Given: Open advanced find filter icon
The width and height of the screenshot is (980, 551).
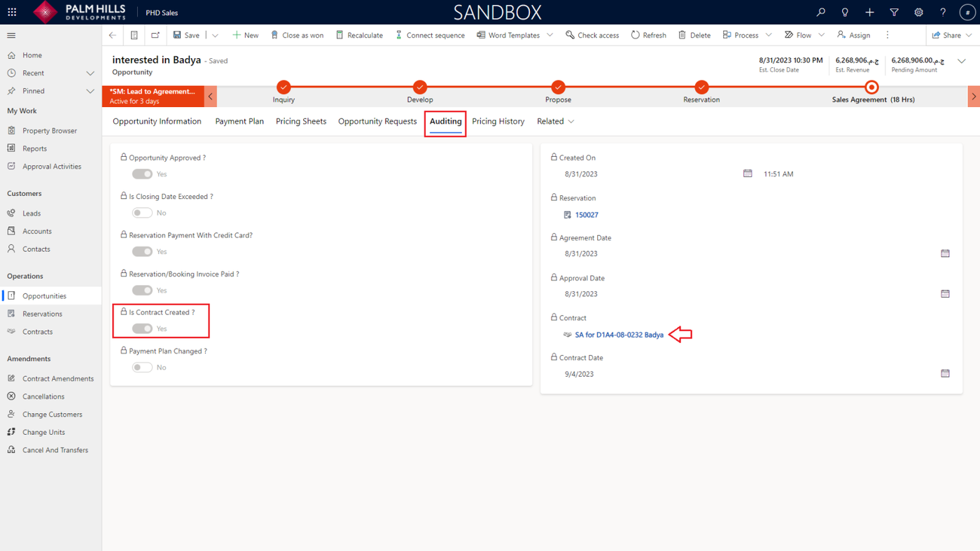Looking at the screenshot, I should (894, 13).
